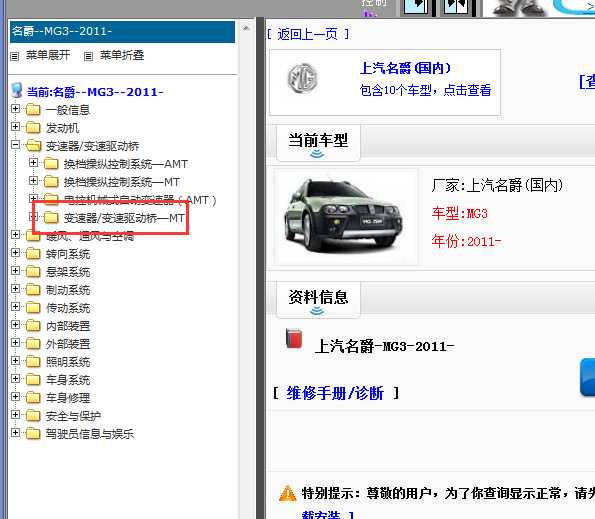Open the 换档操纵控制系统—AMT item label
Image resolution: width=595 pixels, height=519 pixels.
126,164
